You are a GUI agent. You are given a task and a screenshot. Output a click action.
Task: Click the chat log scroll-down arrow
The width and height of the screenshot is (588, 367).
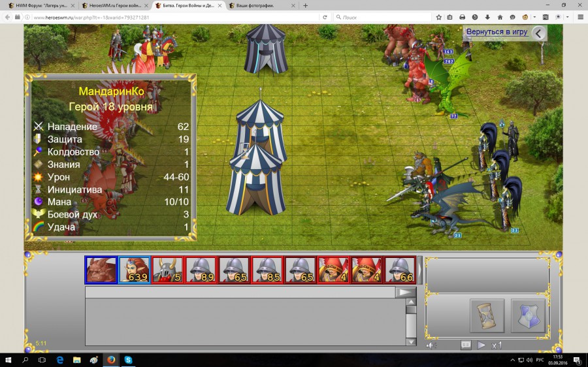click(411, 342)
